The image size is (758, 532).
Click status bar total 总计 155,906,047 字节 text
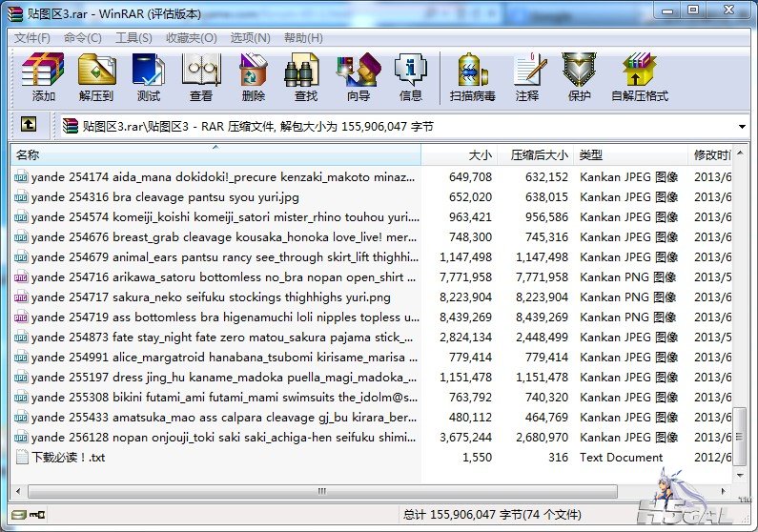point(492,515)
